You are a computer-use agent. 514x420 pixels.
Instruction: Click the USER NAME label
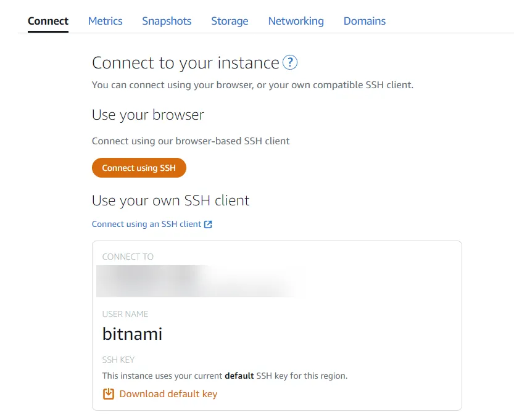[x=125, y=314]
